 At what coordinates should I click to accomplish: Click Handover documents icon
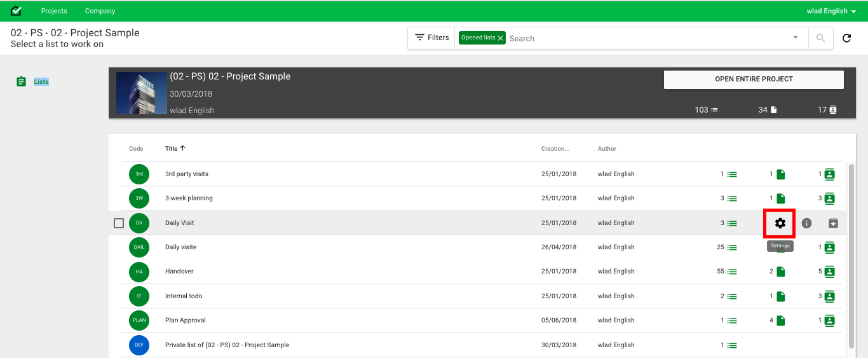click(781, 272)
